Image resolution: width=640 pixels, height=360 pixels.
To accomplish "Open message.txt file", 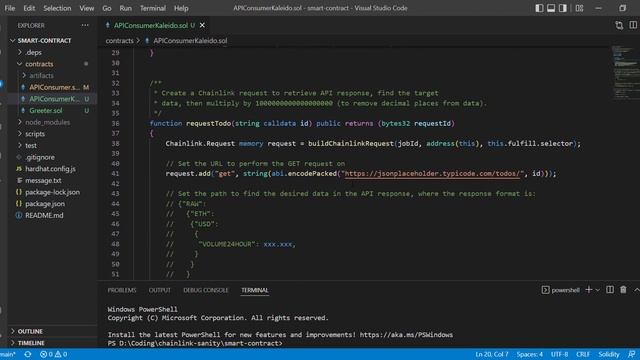I will click(43, 180).
